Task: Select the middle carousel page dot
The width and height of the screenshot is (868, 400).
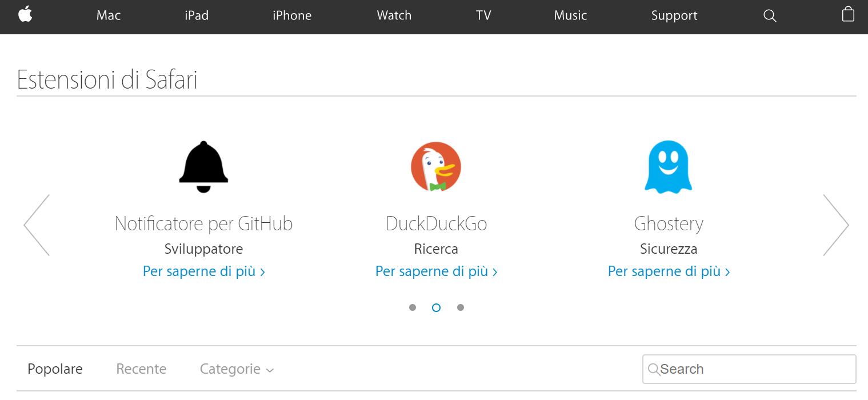Action: point(436,307)
